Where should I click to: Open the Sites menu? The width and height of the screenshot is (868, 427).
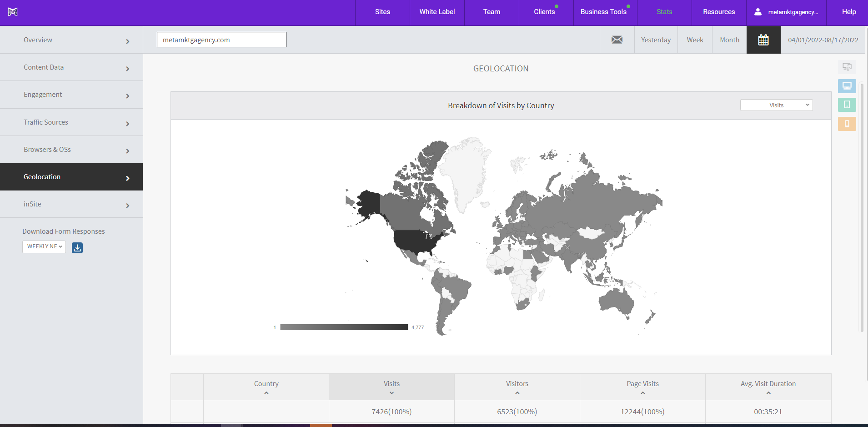pyautogui.click(x=382, y=12)
